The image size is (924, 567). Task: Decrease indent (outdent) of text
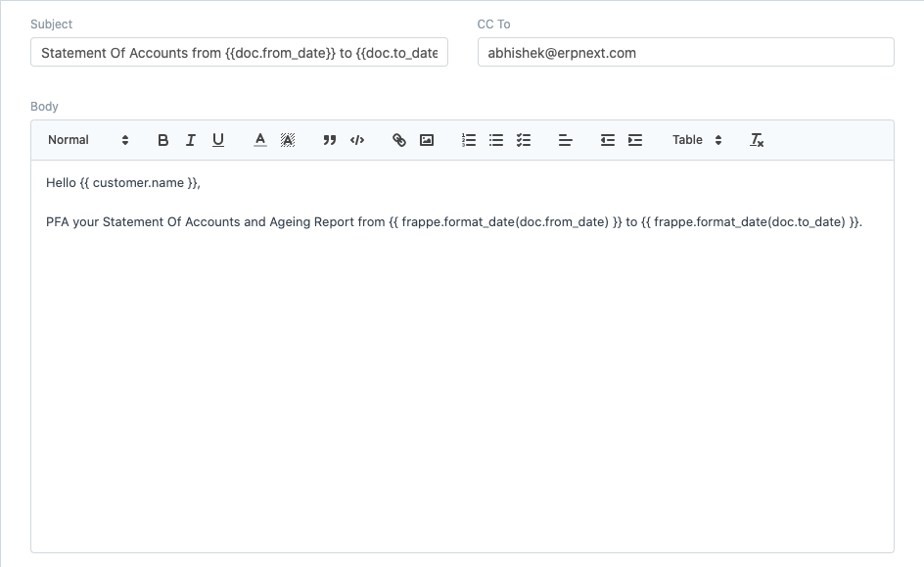pyautogui.click(x=608, y=140)
